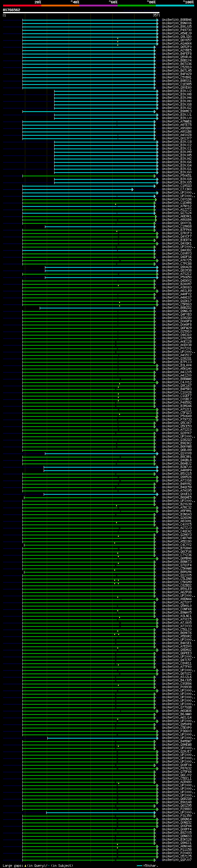The width and height of the screenshot is (197, 868).
Task: Select UniRef100_B8B1Y4 hit
Action: (177, 60)
